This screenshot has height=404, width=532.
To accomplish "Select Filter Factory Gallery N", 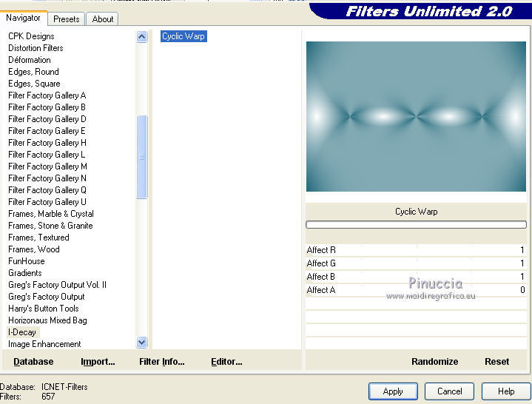I will [47, 178].
